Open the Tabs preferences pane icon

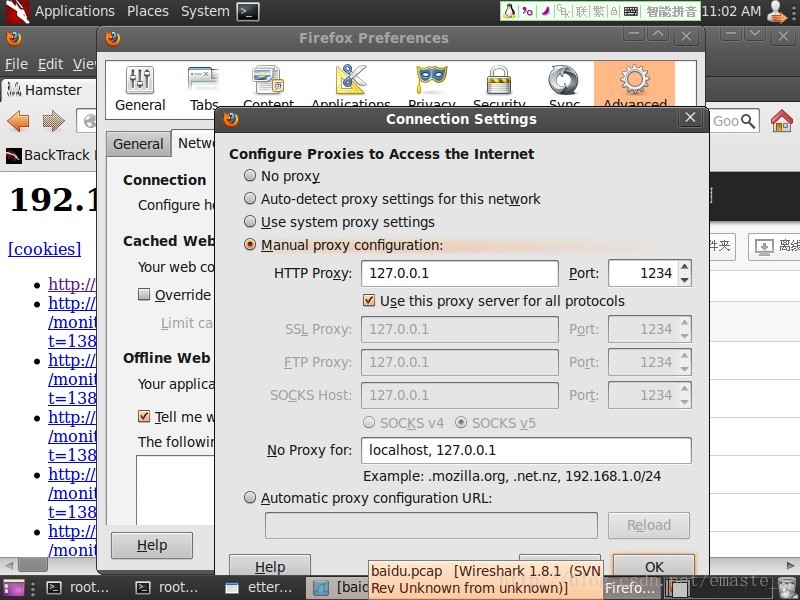[x=204, y=80]
